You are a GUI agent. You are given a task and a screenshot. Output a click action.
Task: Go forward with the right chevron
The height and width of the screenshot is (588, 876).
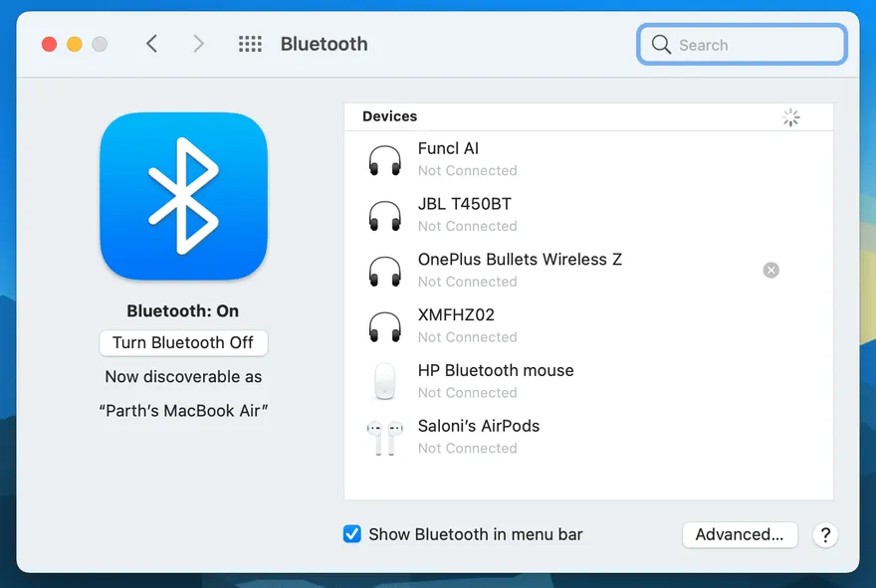[x=198, y=44]
